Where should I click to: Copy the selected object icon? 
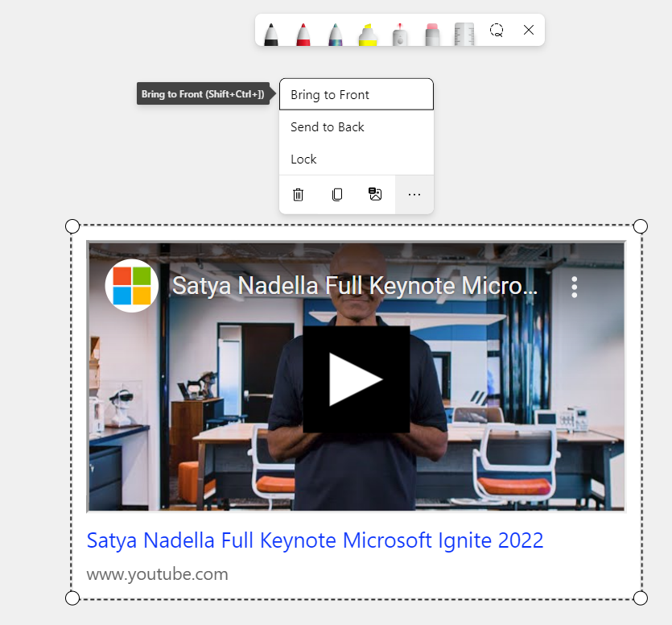pos(337,195)
